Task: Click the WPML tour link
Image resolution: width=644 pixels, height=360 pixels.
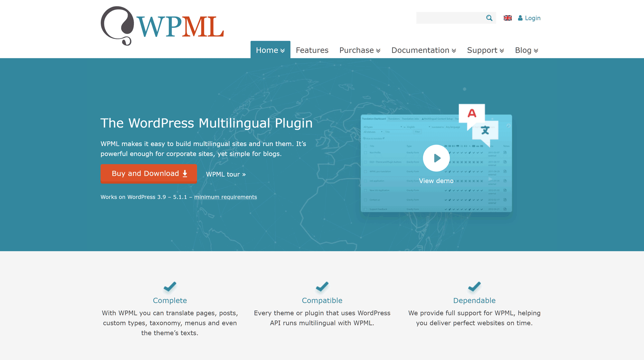Action: pos(226,174)
